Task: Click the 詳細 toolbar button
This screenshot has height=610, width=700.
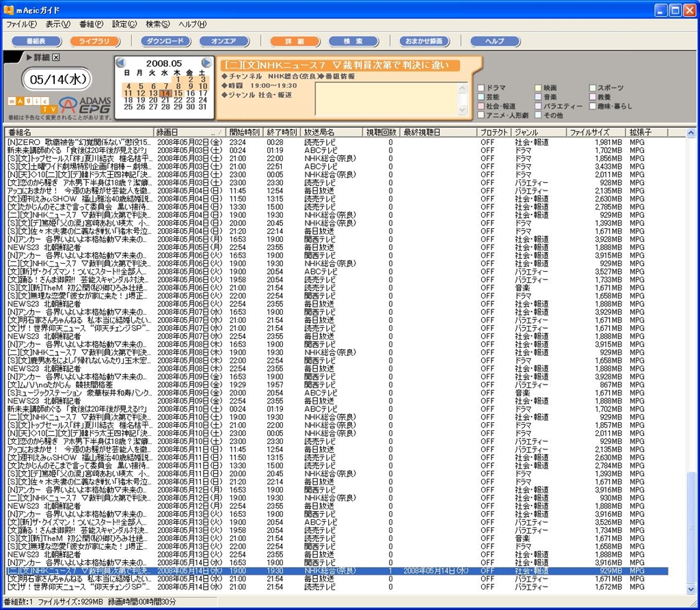Action: (x=295, y=41)
